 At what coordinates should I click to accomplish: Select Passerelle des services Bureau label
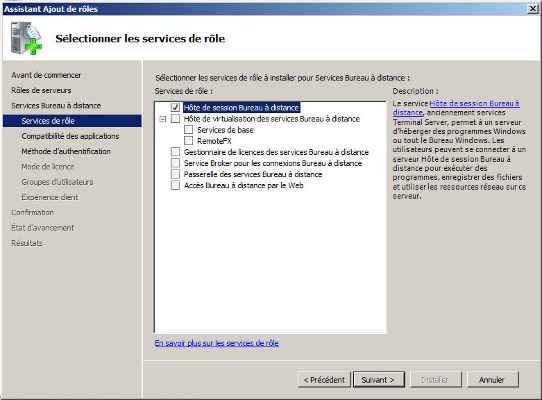(253, 174)
